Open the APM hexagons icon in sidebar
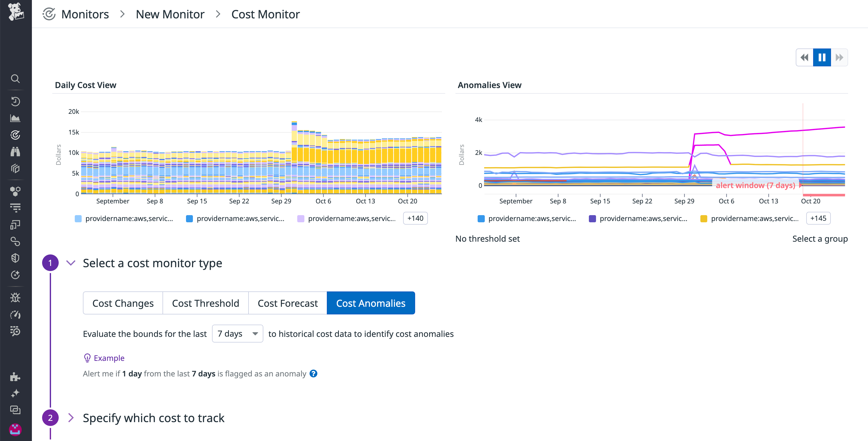 coord(16,191)
